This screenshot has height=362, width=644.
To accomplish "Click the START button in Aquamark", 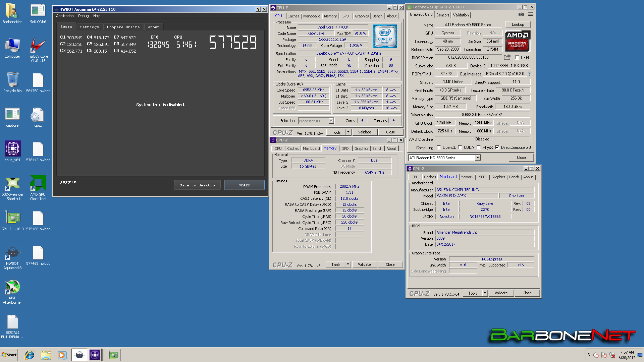I will (244, 185).
